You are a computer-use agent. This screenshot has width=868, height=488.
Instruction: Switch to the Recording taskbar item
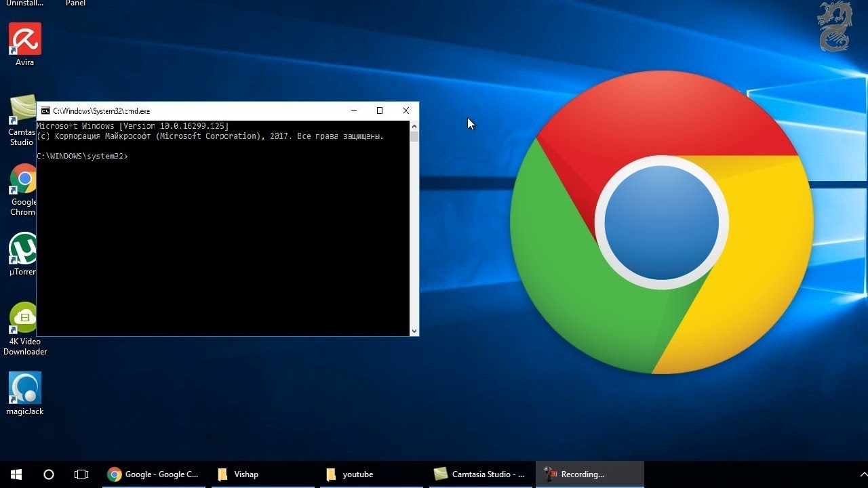click(x=589, y=474)
